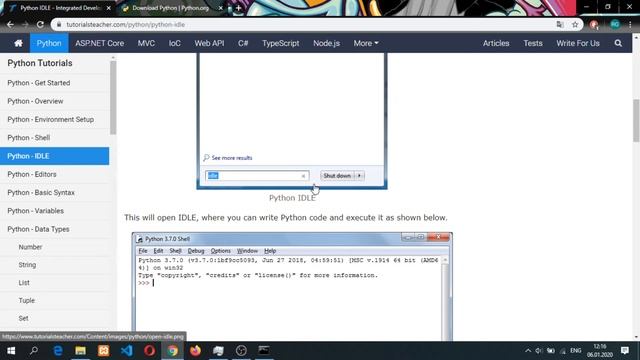The height and width of the screenshot is (360, 640).
Task: Click the translate page icon in address bar
Action: [560, 24]
